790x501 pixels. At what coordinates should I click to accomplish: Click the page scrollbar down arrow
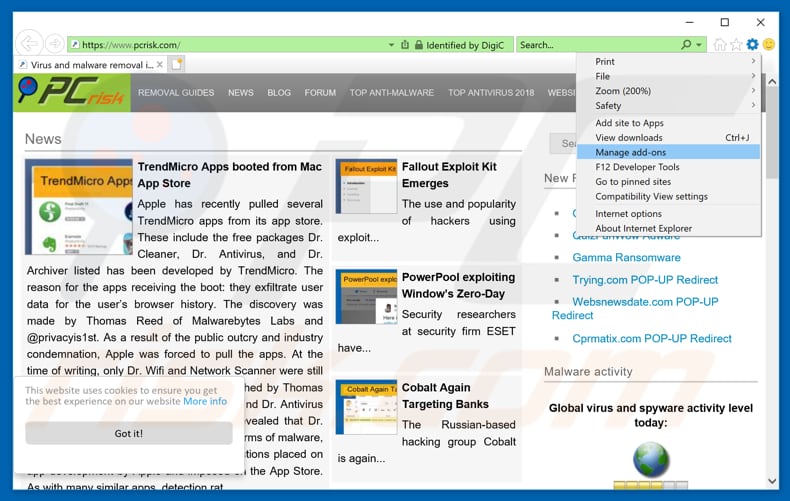click(x=772, y=481)
